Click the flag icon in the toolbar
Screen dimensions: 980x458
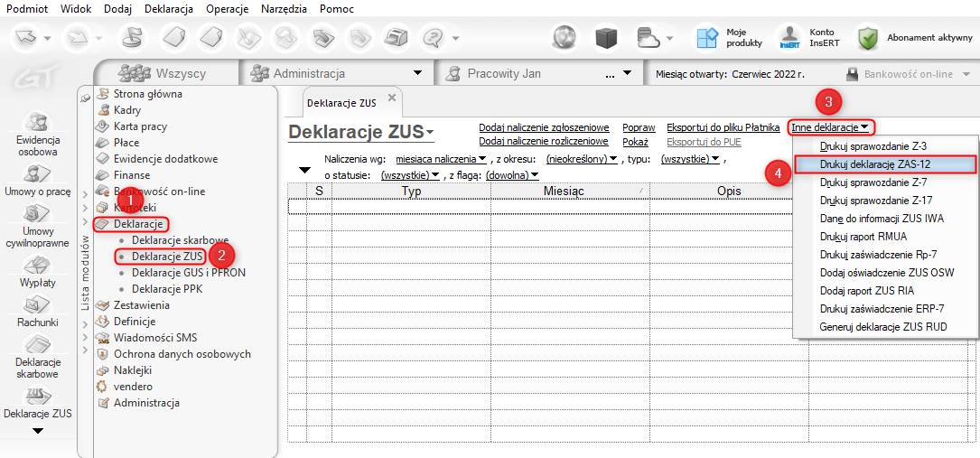pos(131,38)
